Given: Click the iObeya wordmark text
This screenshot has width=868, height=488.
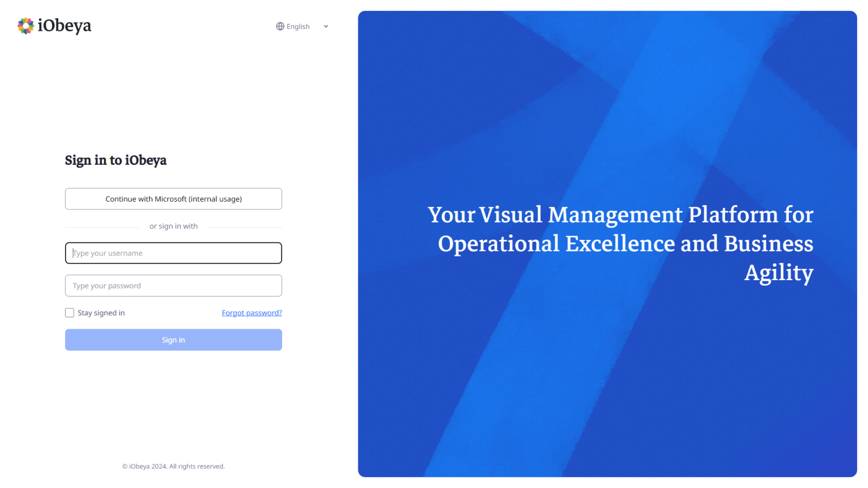Looking at the screenshot, I should click(x=64, y=26).
